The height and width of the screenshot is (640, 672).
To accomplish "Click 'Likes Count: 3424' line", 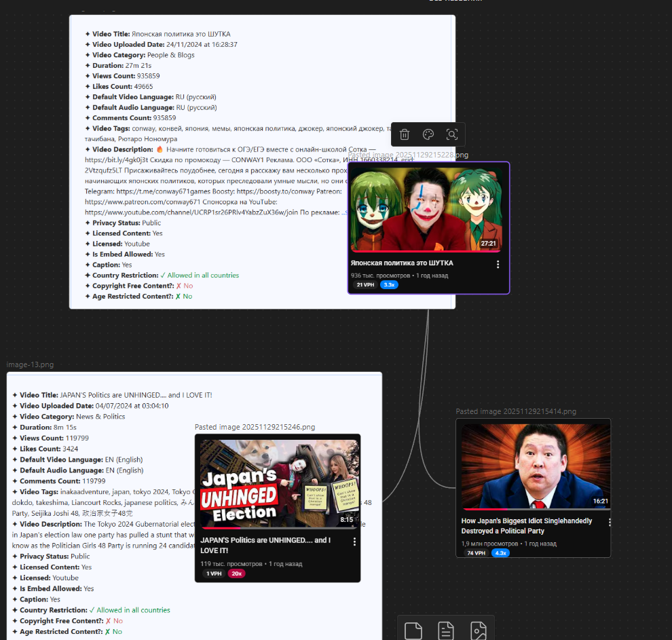I will [45, 449].
